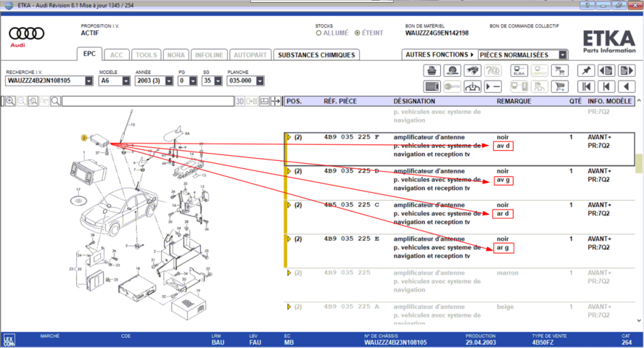Expand AUTRES FONCTIONS menu
Screen dimensions: 644x348
tap(439, 54)
